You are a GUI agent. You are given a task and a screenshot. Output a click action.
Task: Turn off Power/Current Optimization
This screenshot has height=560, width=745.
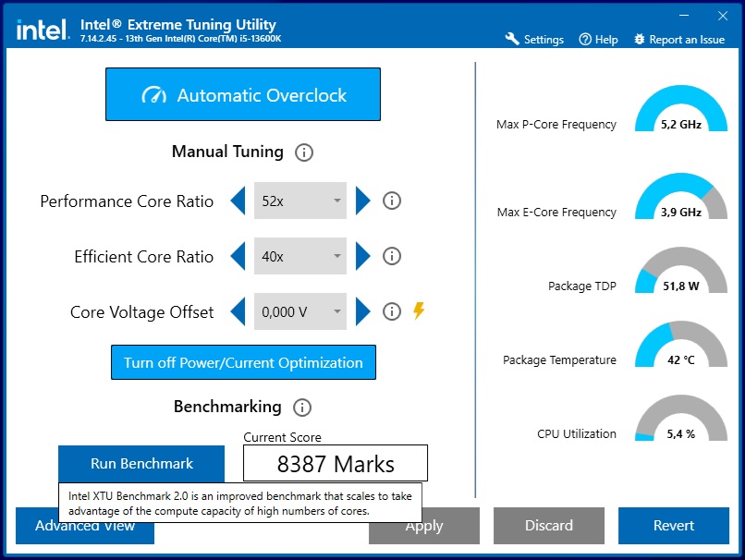pyautogui.click(x=243, y=362)
